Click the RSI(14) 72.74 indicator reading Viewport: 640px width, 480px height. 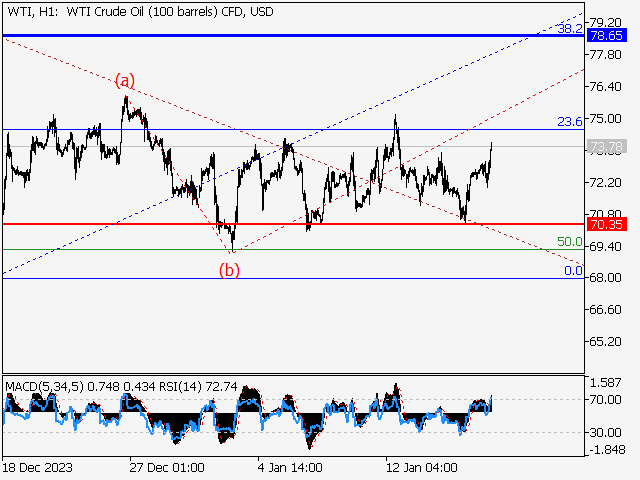[198, 386]
